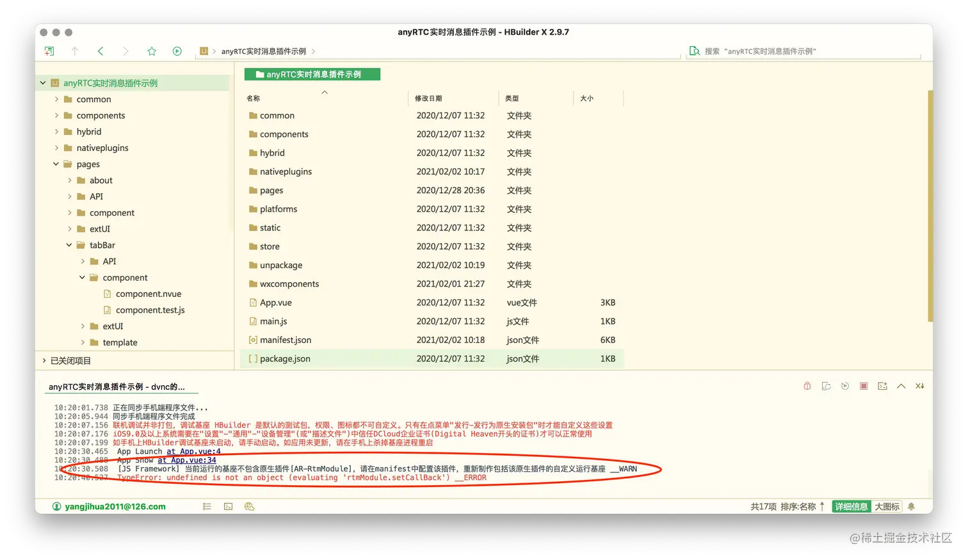Open terminal icon in status bar
This screenshot has width=968, height=560.
pos(229,506)
